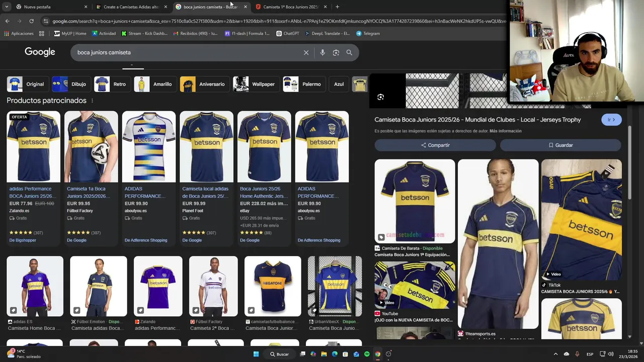The height and width of the screenshot is (362, 644).
Task: Select the Azul filter chip
Action: coord(339,84)
